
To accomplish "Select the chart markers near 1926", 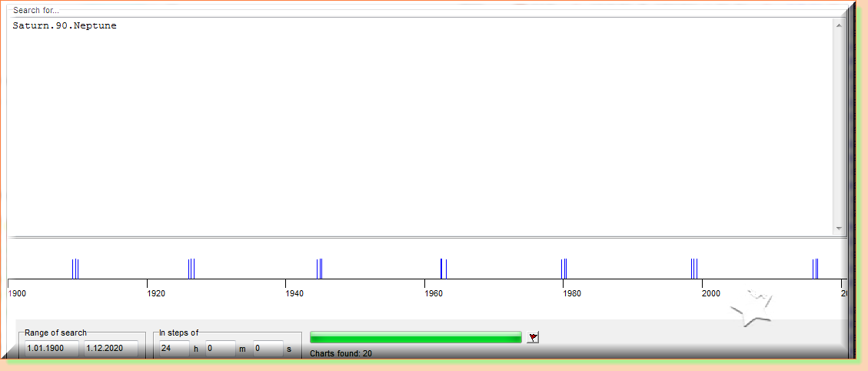I will coord(191,269).
